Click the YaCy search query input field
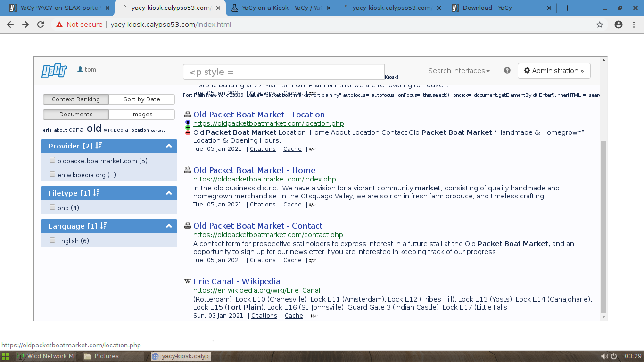Image resolution: width=644 pixels, height=362 pixels. point(284,72)
